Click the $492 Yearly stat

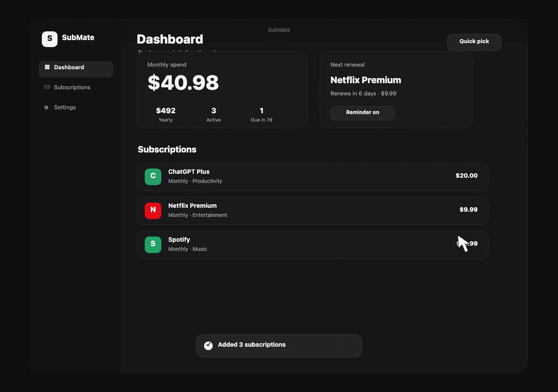coord(166,114)
